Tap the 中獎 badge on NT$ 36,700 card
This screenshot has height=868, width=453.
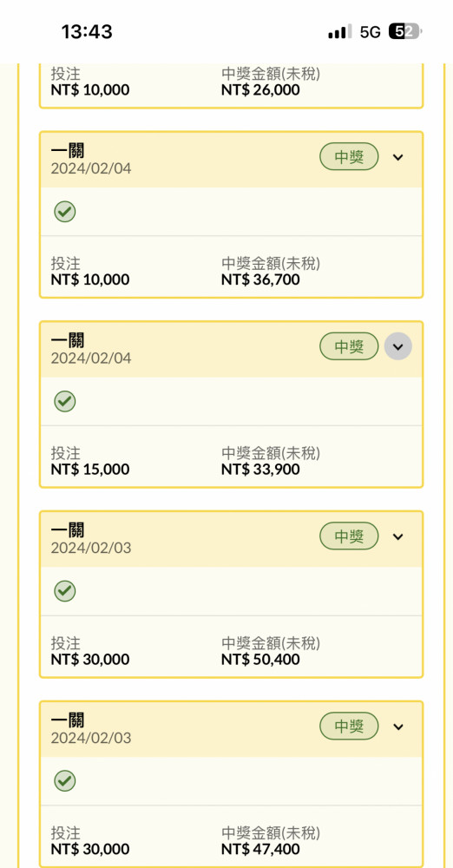coord(349,157)
